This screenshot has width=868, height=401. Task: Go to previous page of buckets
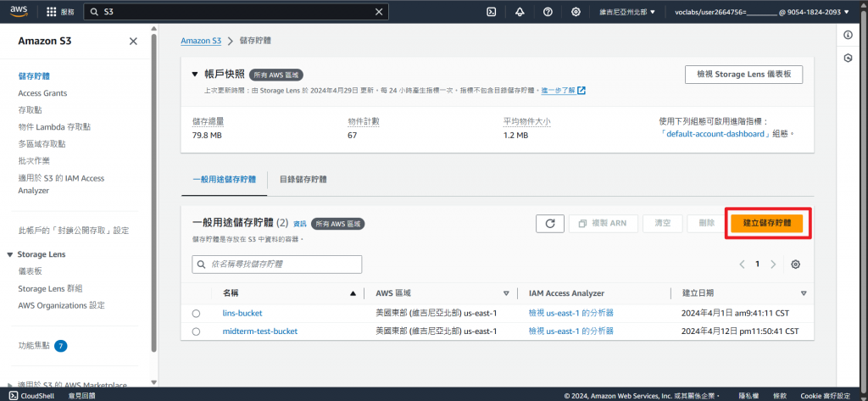pyautogui.click(x=742, y=265)
